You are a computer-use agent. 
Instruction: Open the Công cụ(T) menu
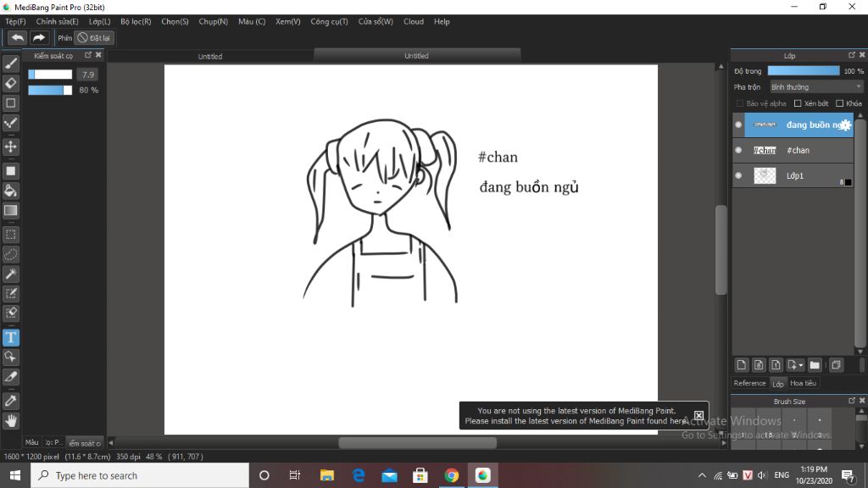[x=329, y=21]
